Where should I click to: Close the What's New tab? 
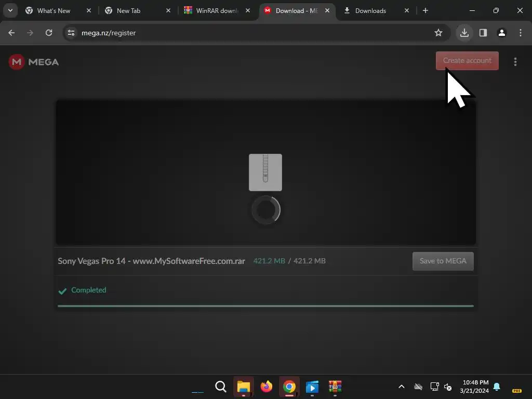click(89, 10)
